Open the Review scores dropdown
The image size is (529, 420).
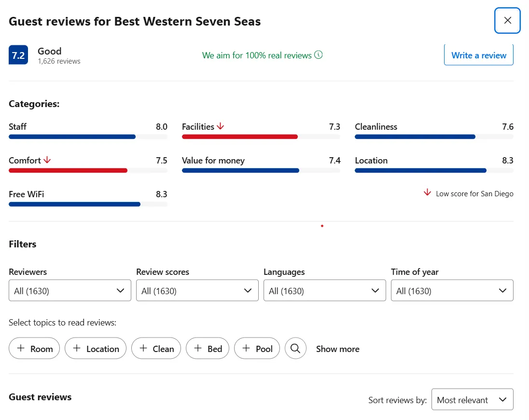click(x=197, y=291)
